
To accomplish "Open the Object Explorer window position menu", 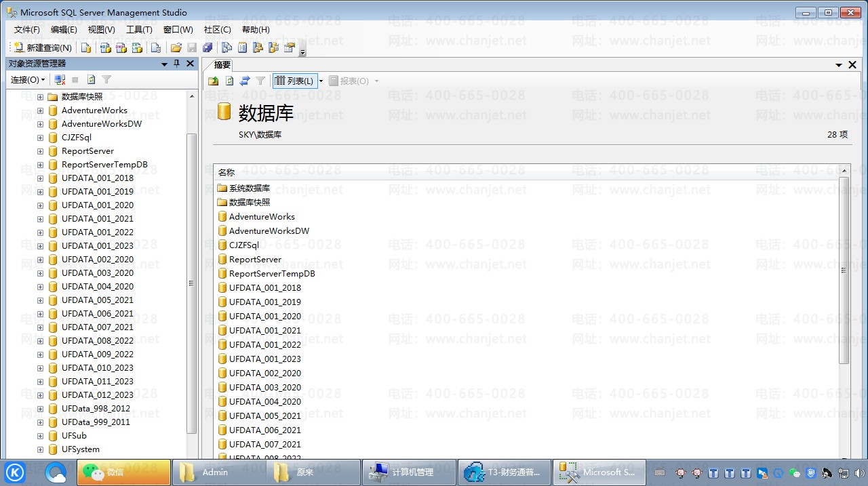I will coord(164,64).
